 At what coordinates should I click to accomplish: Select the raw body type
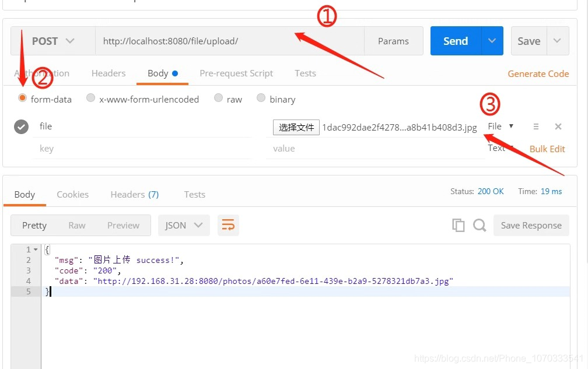point(218,99)
